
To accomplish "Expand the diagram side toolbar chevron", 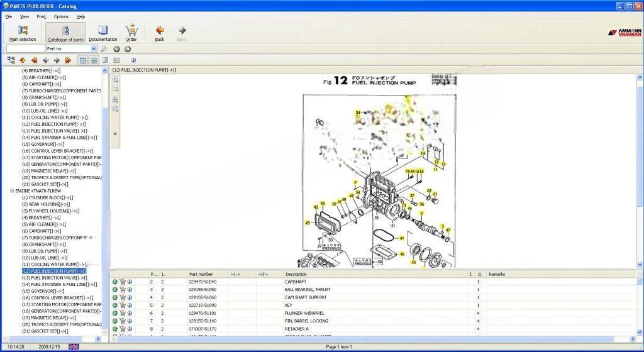I will coord(115,133).
